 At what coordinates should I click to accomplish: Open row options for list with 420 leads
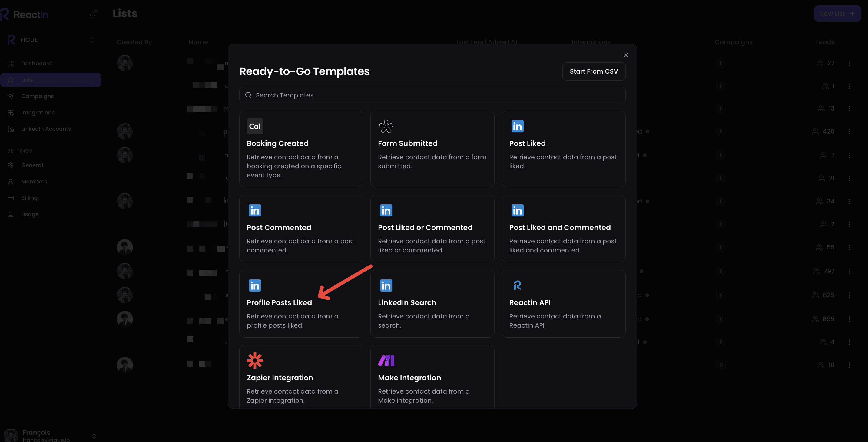(849, 131)
